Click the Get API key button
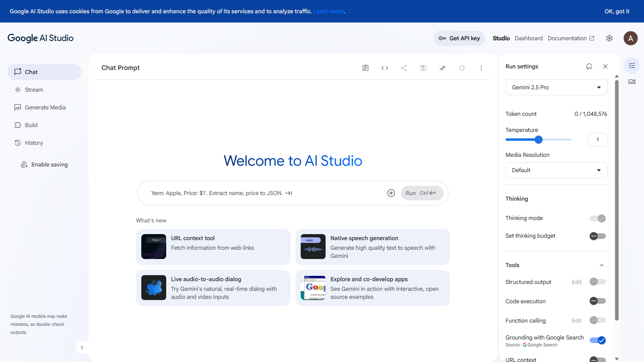The width and height of the screenshot is (644, 362). pos(459,38)
